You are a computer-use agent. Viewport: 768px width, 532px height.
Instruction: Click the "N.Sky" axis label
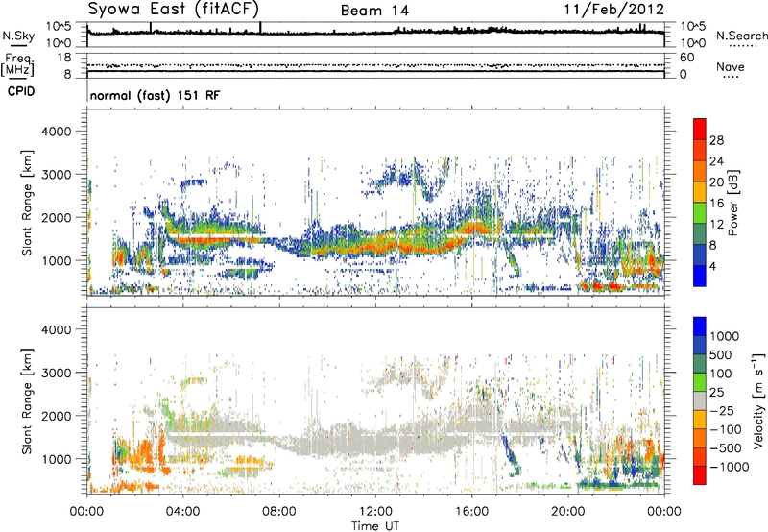pyautogui.click(x=18, y=36)
